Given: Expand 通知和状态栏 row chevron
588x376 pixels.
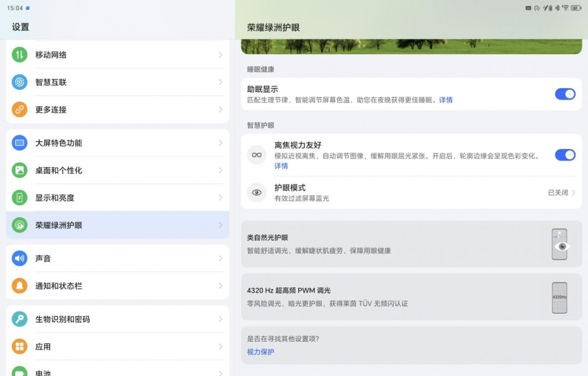Looking at the screenshot, I should point(220,286).
